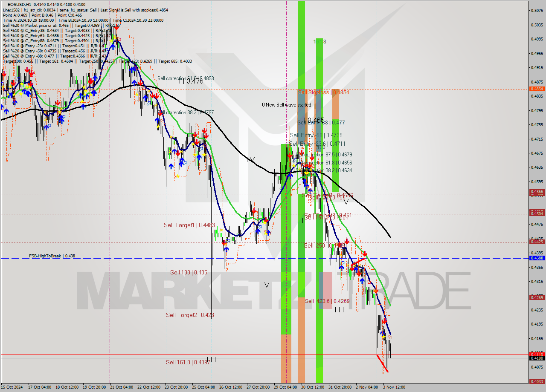Click the red 0.4110 price tag

[x=537, y=354]
